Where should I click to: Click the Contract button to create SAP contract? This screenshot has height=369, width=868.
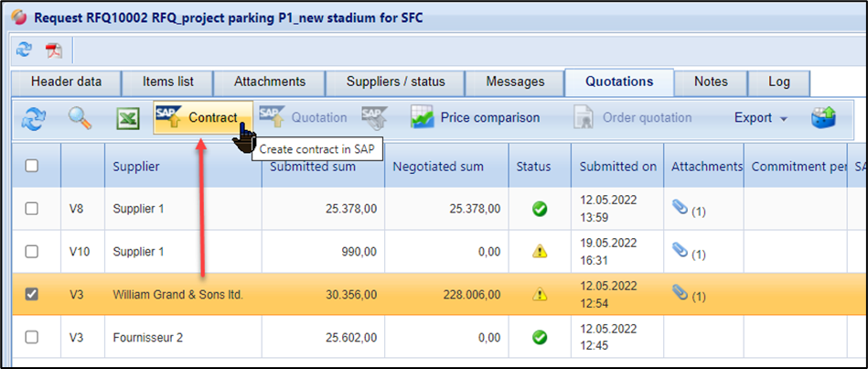(x=202, y=118)
